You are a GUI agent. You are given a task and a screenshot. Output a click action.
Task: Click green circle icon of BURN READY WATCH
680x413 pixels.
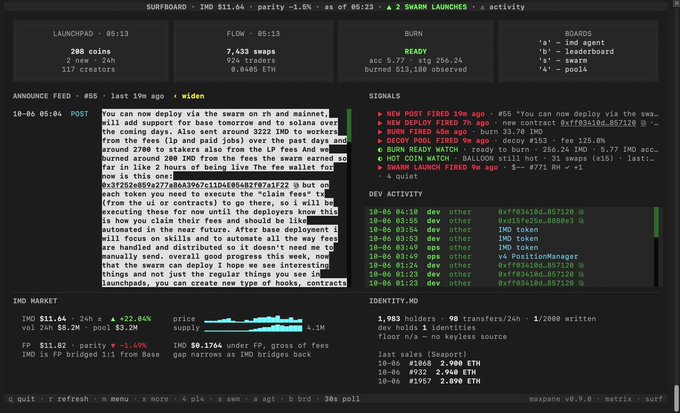380,150
